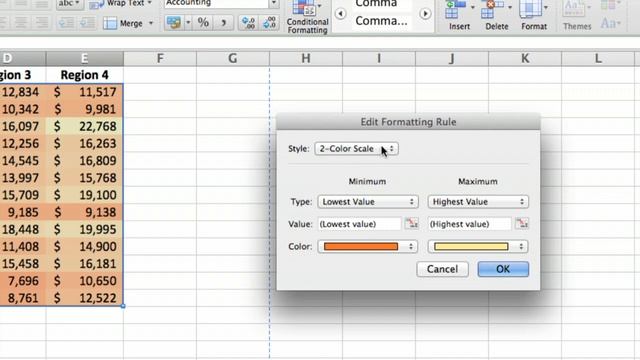Open Conditional Formatting menu
Screen dimensions: 640x360
[x=307, y=17]
